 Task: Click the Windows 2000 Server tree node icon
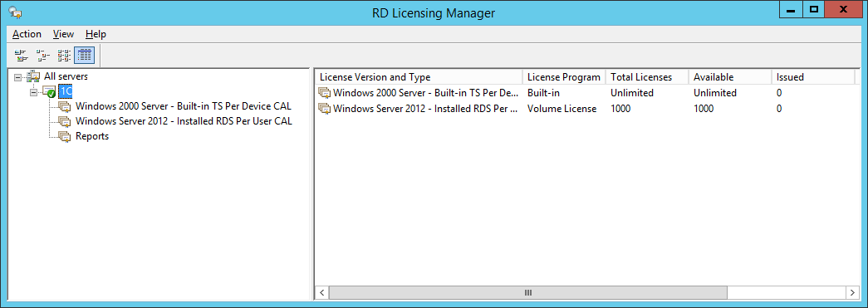coord(65,106)
